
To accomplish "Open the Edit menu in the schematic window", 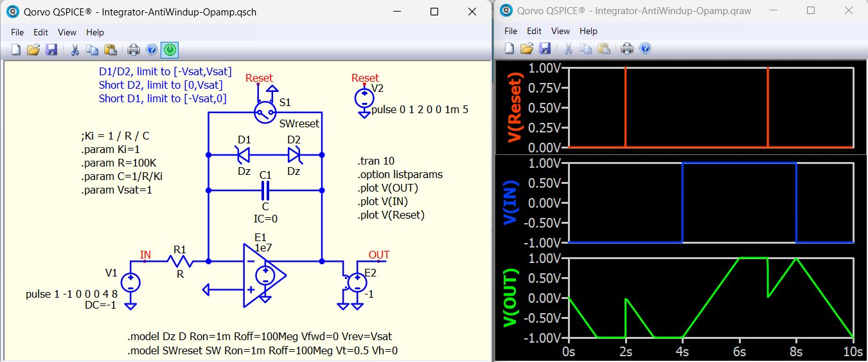I will 40,32.
